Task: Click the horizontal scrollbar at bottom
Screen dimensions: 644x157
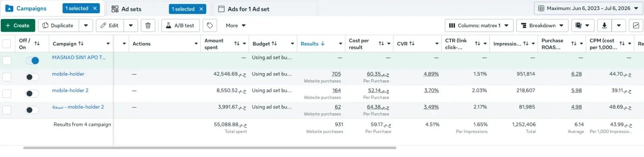Action: 210,148
